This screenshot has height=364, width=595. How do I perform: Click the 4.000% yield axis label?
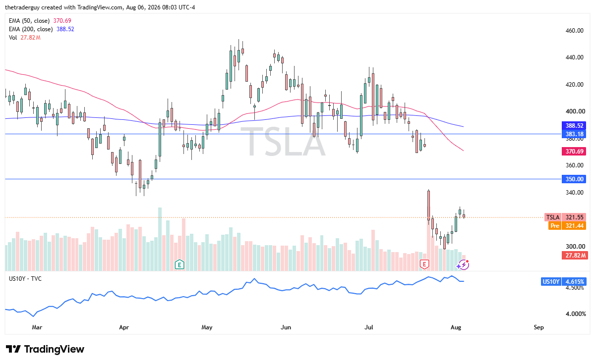point(575,314)
